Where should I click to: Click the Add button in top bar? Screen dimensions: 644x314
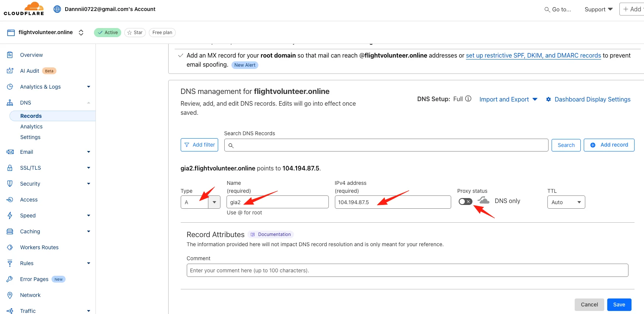coord(632,9)
